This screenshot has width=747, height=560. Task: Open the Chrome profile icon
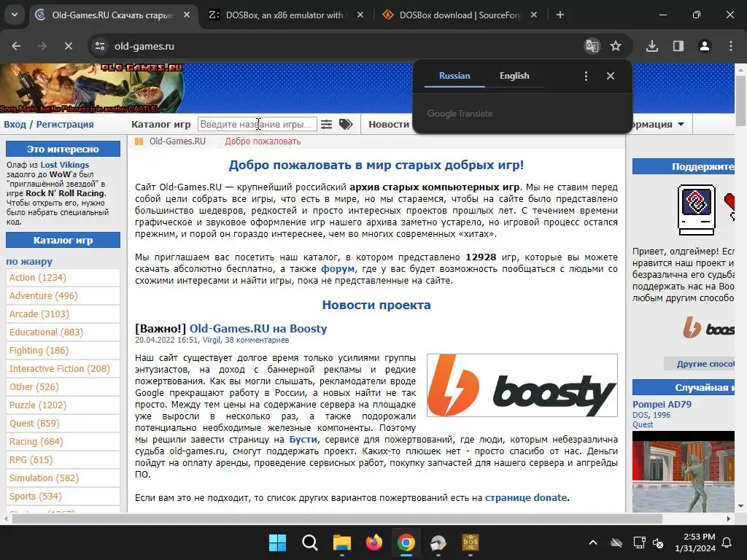pos(705,46)
